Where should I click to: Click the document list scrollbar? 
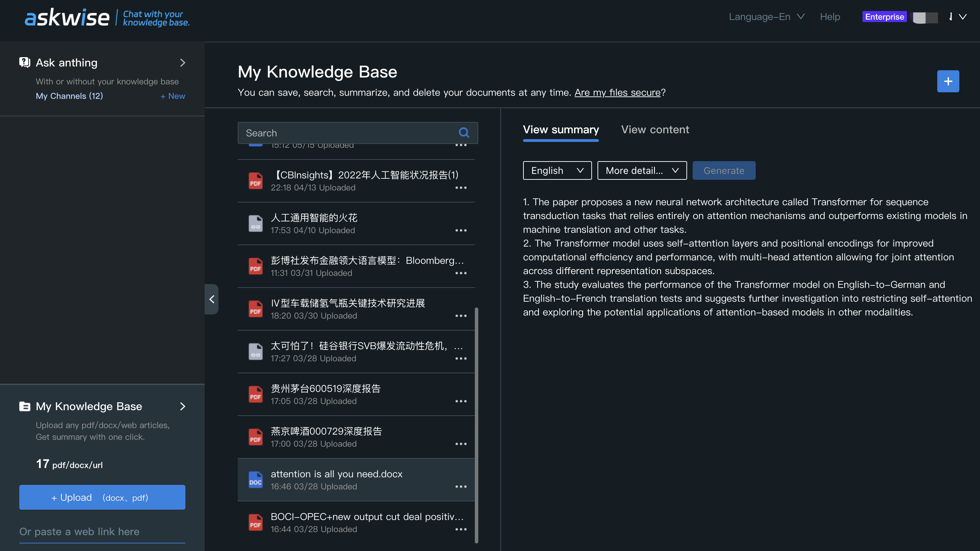coord(476,425)
